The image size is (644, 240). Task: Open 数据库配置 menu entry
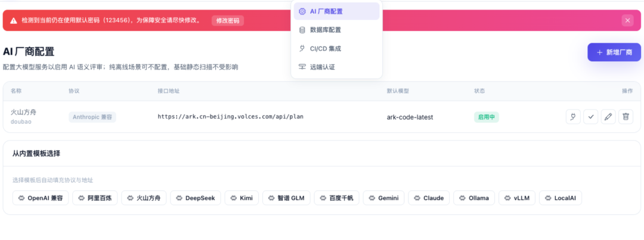tap(336, 30)
